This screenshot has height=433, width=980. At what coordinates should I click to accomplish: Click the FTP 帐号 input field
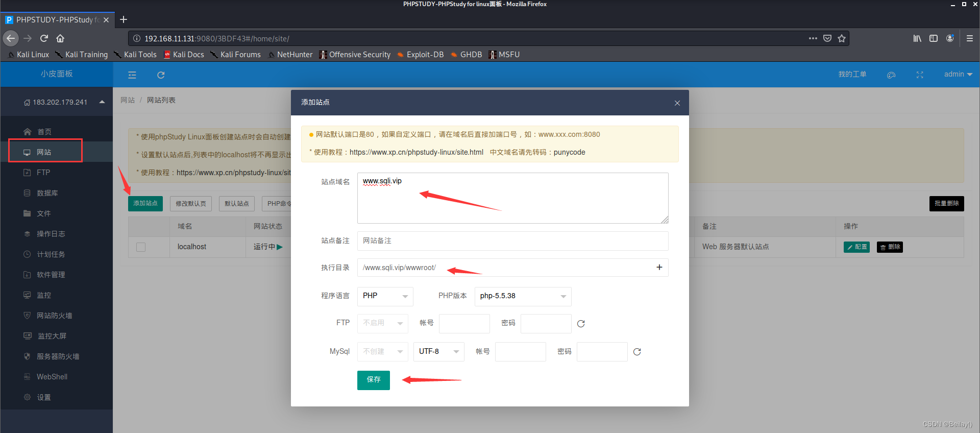pos(464,323)
